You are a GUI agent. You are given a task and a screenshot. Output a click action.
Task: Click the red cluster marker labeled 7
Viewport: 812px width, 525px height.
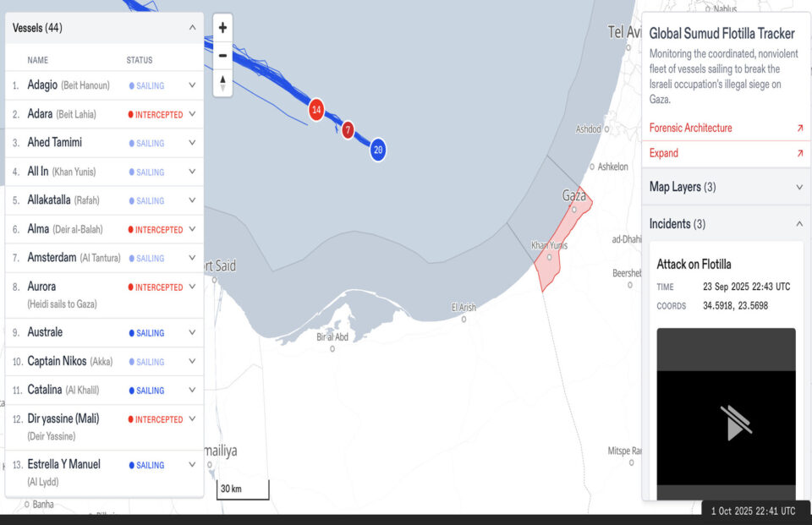coord(348,130)
